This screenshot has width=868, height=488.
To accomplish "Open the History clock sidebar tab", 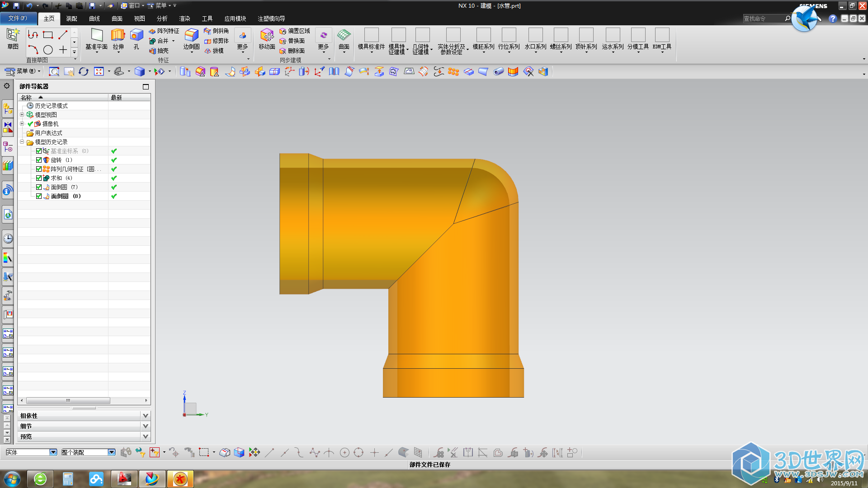I will pos(8,239).
